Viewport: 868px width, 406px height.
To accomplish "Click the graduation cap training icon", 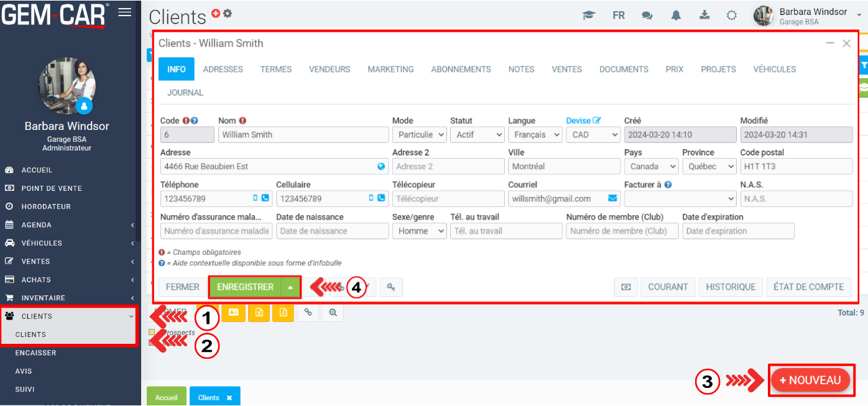I will (x=588, y=16).
